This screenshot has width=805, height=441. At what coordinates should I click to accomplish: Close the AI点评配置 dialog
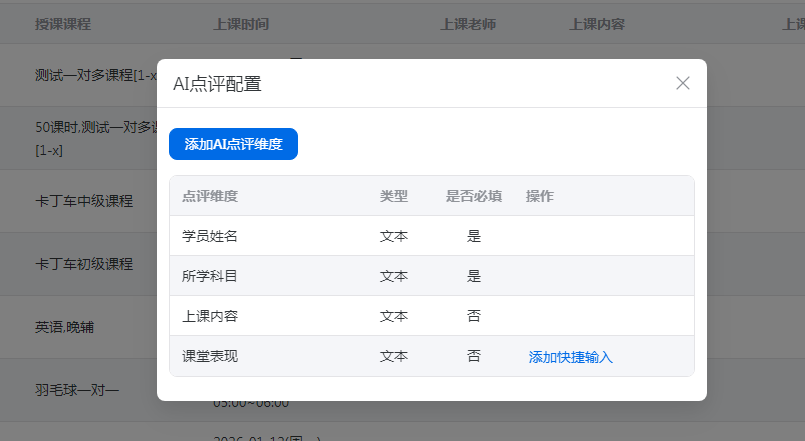[683, 83]
